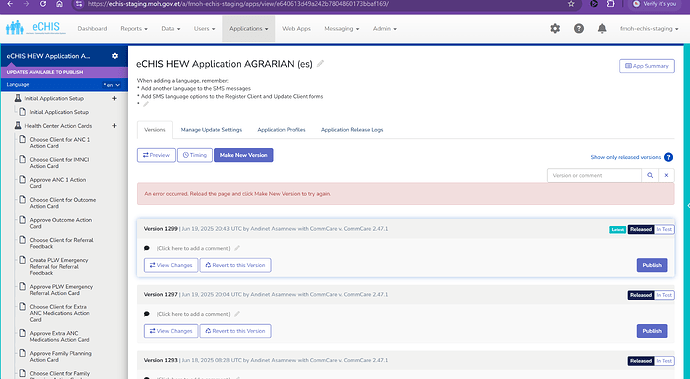Viewport: 690px width, 379px height.
Task: Open settings gear in top navigation
Action: click(x=555, y=29)
